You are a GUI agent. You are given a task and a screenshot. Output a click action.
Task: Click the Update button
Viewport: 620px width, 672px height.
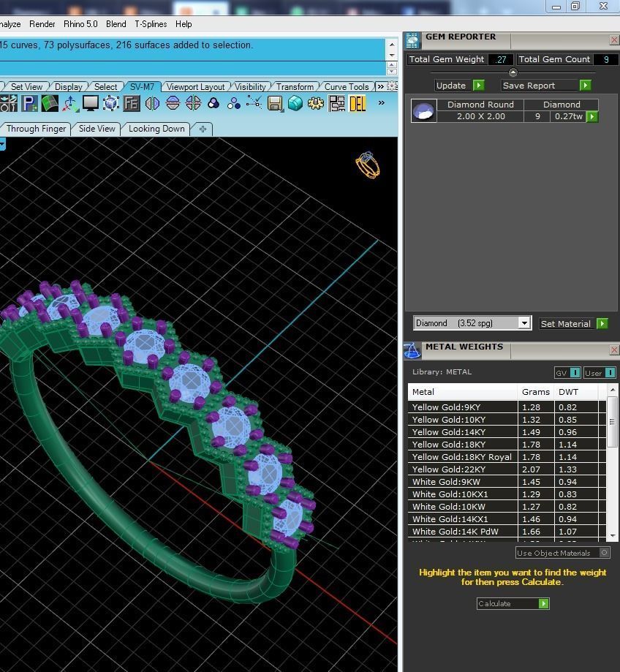[x=460, y=86]
